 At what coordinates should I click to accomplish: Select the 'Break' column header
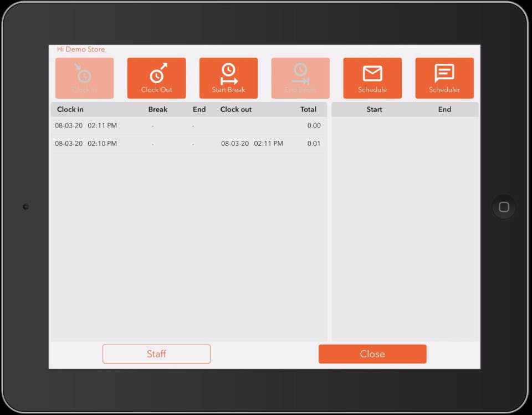pyautogui.click(x=158, y=109)
